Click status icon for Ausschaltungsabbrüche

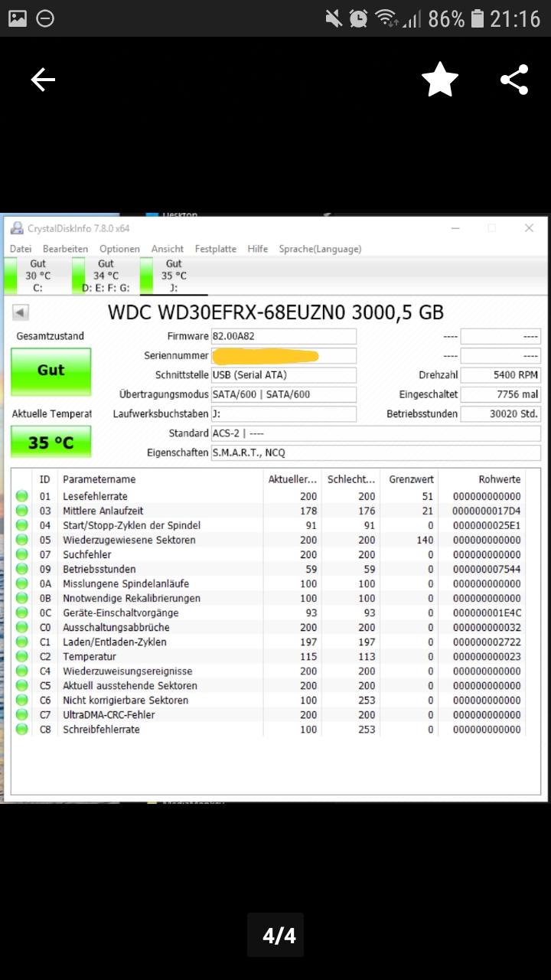pos(22,627)
